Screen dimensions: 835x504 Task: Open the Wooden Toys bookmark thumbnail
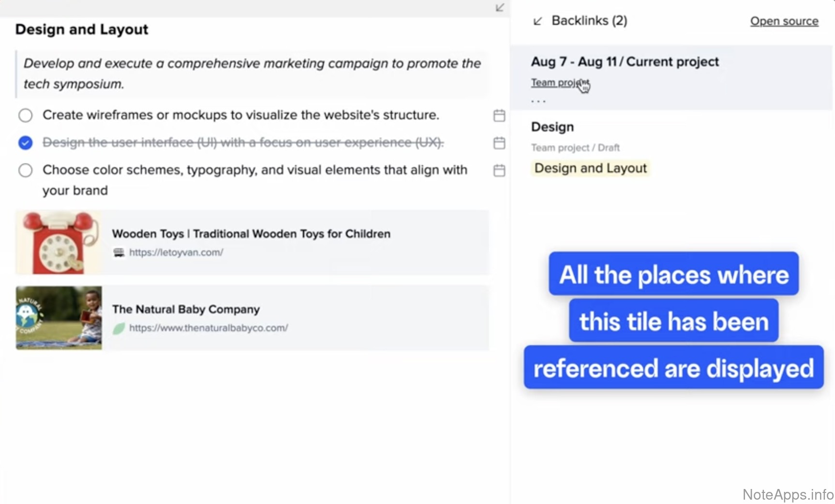click(59, 242)
